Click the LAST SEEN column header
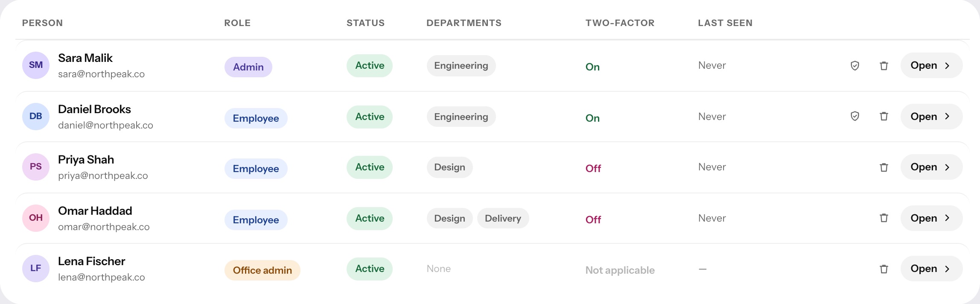This screenshot has width=980, height=304. 725,23
